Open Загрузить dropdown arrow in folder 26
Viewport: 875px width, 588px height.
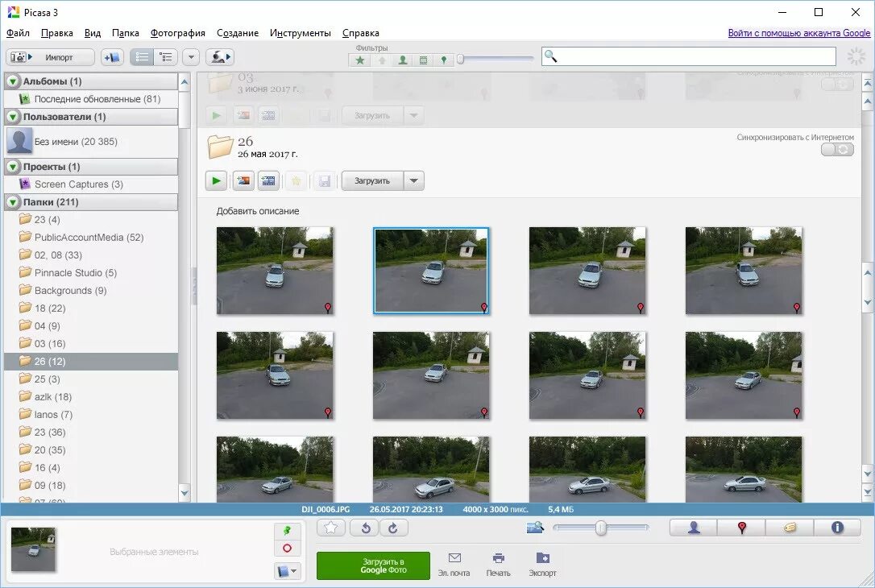(413, 180)
